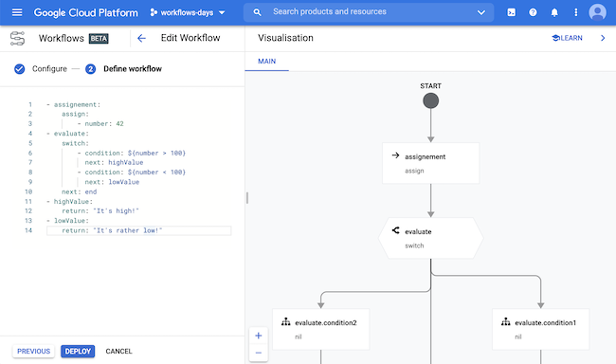Deploy the workflow

[x=78, y=352]
